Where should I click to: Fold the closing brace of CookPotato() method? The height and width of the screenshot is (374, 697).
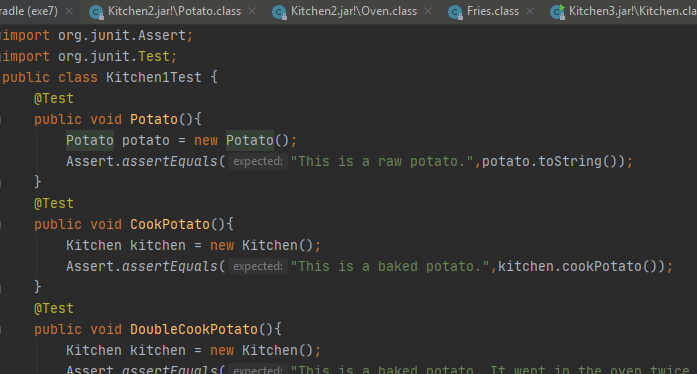tap(0, 287)
